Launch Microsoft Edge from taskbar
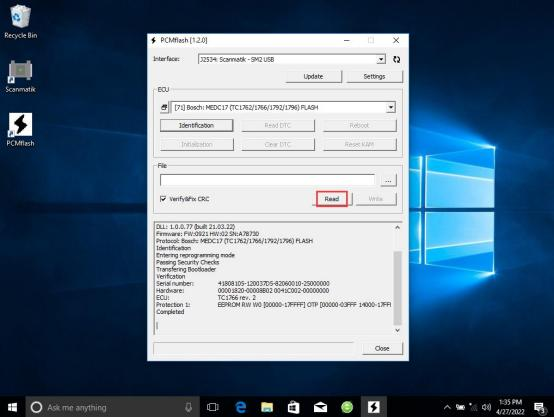The width and height of the screenshot is (554, 417). coord(241,407)
